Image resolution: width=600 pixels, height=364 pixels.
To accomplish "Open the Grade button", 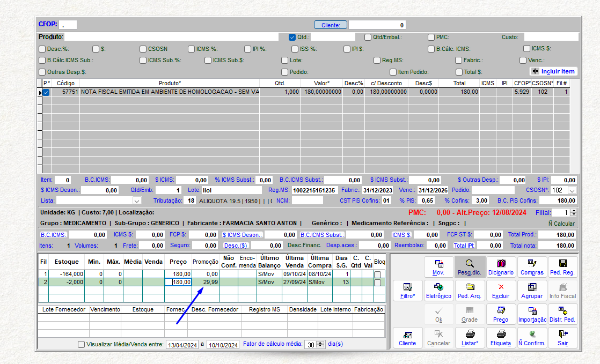I will point(470,314).
